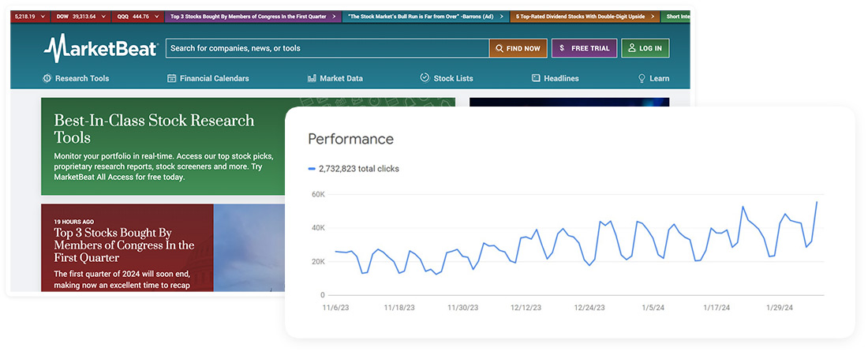Click the Learn lightbulb icon

point(642,78)
